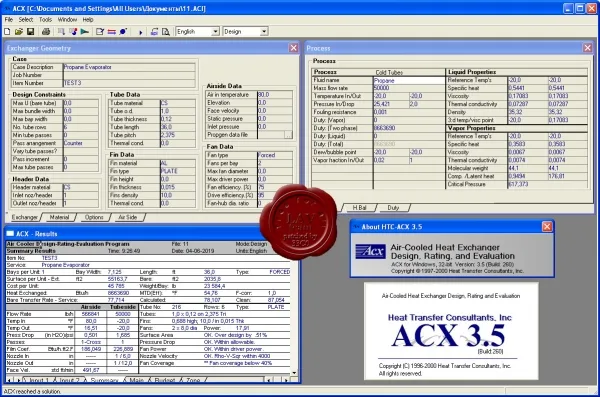This screenshot has width=600, height=397.
Task: Click the No. tube rows field
Action: [80, 127]
